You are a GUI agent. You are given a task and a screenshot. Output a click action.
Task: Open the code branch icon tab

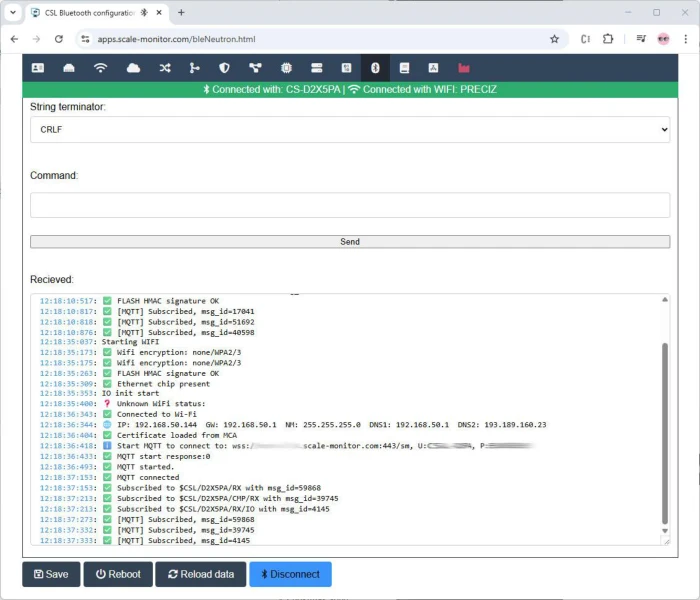(x=194, y=68)
